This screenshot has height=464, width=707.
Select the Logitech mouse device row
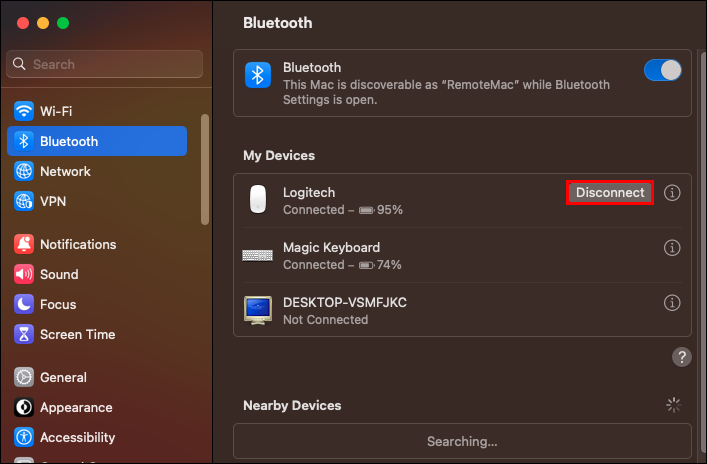(400, 200)
